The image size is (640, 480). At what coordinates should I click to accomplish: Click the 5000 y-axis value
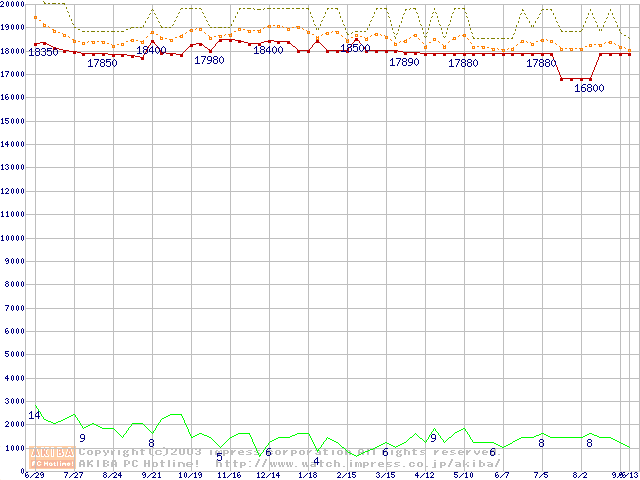14,355
